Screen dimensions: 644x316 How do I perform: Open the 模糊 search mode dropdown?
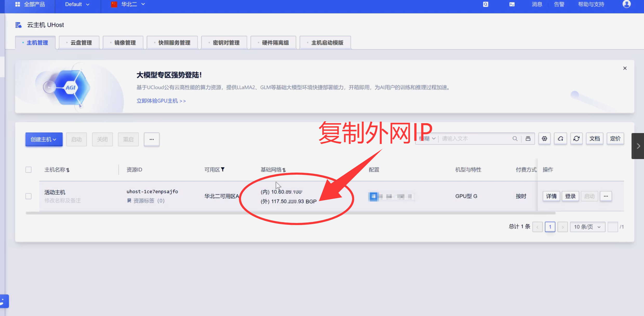[427, 139]
